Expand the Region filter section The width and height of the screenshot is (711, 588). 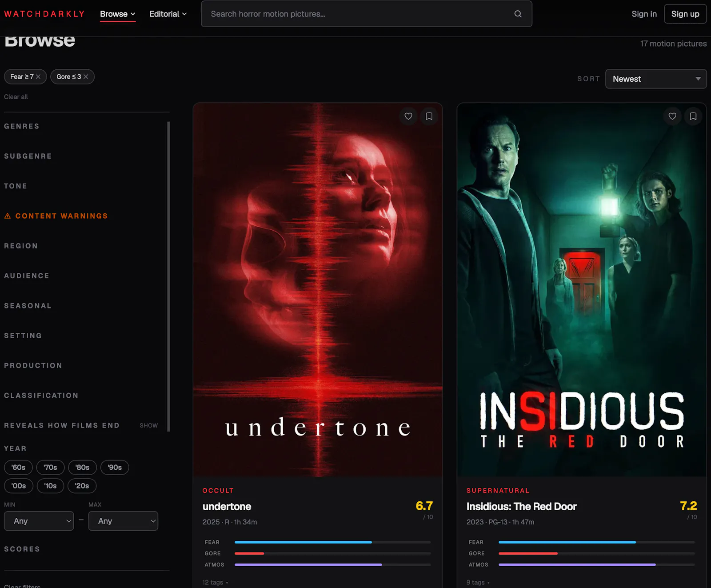point(21,246)
